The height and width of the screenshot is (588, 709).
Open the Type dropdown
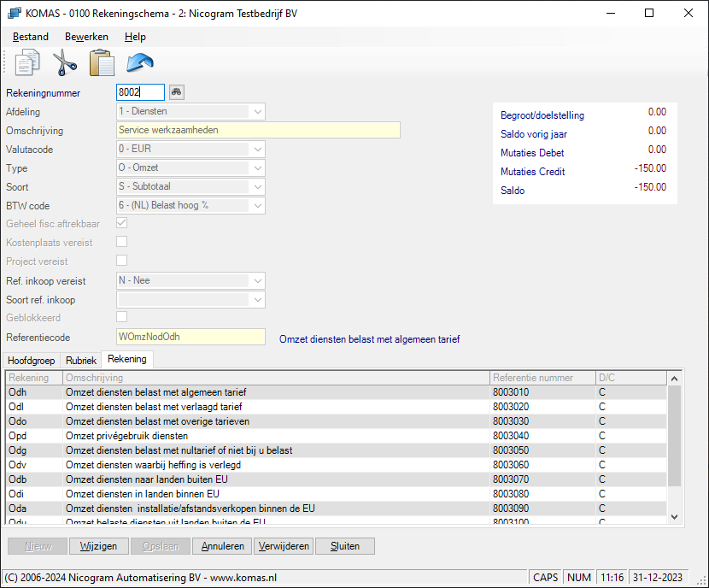257,168
